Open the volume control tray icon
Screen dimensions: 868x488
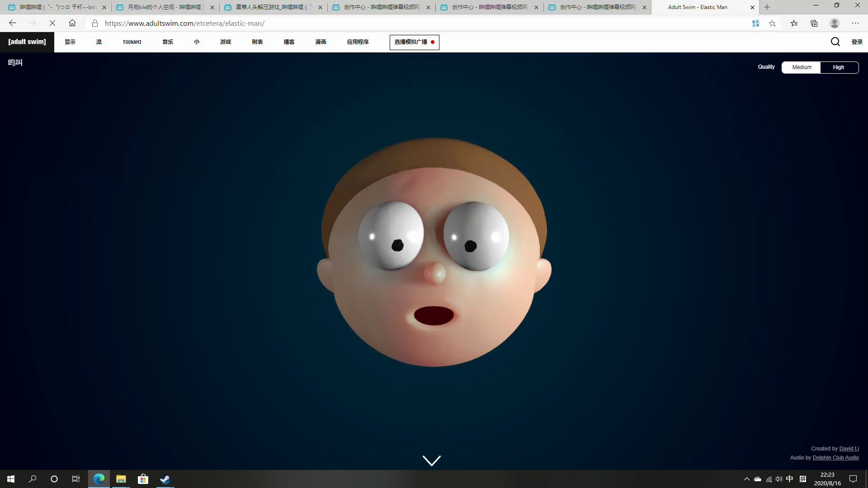pyautogui.click(x=779, y=479)
